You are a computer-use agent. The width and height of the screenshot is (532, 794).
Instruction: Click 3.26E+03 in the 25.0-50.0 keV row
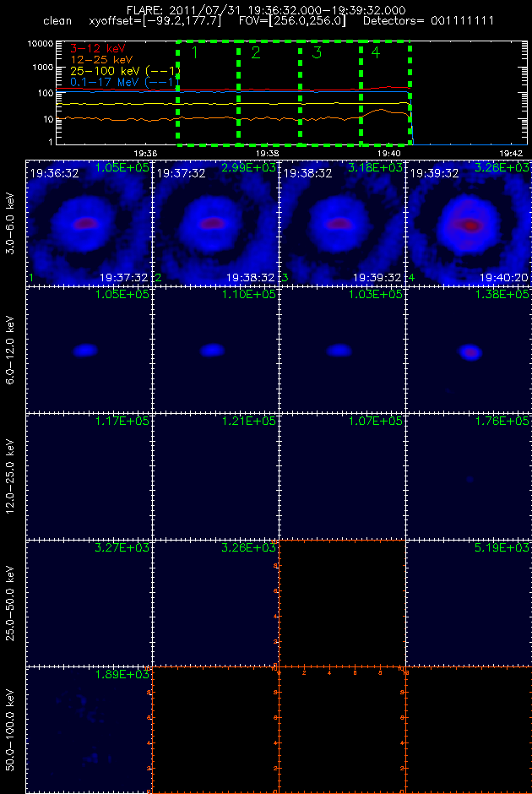[x=249, y=547]
